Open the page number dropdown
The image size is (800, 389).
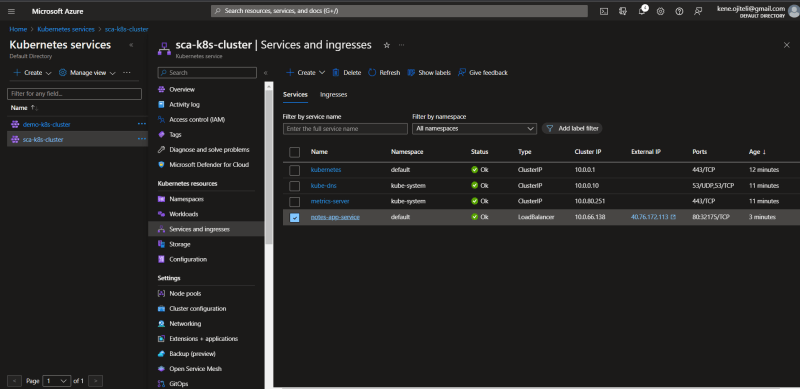point(57,381)
